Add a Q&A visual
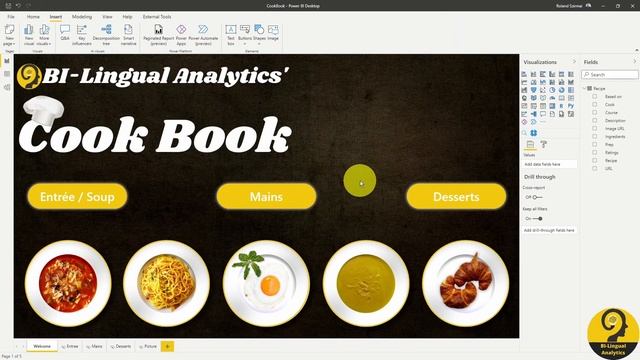 65,33
